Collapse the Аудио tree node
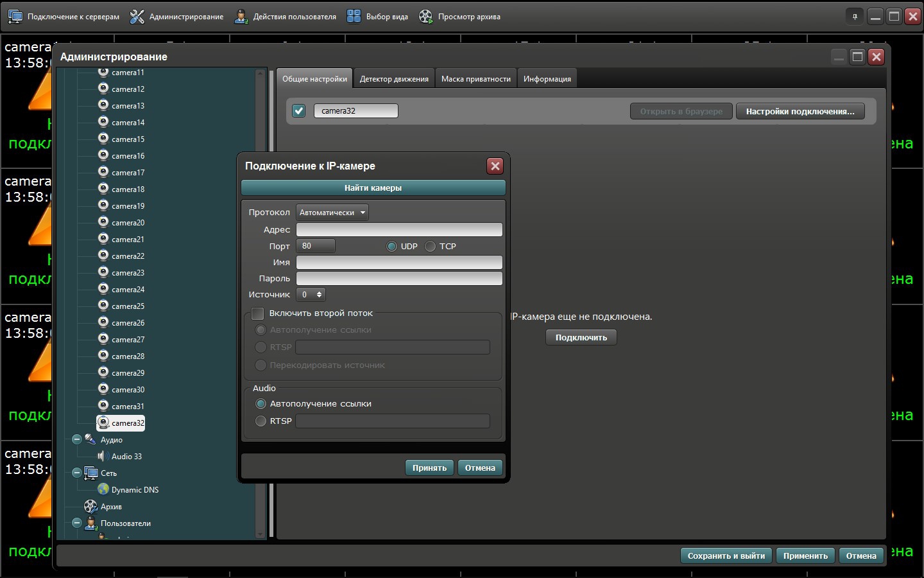Viewport: 924px width, 578px height. (x=76, y=440)
